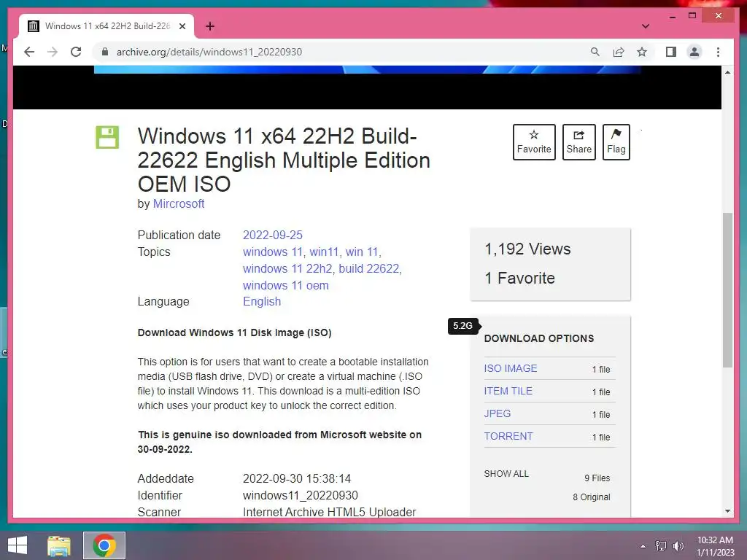Select the Windows 11 x64 22H2 Build tab
The image size is (747, 560).
click(107, 26)
